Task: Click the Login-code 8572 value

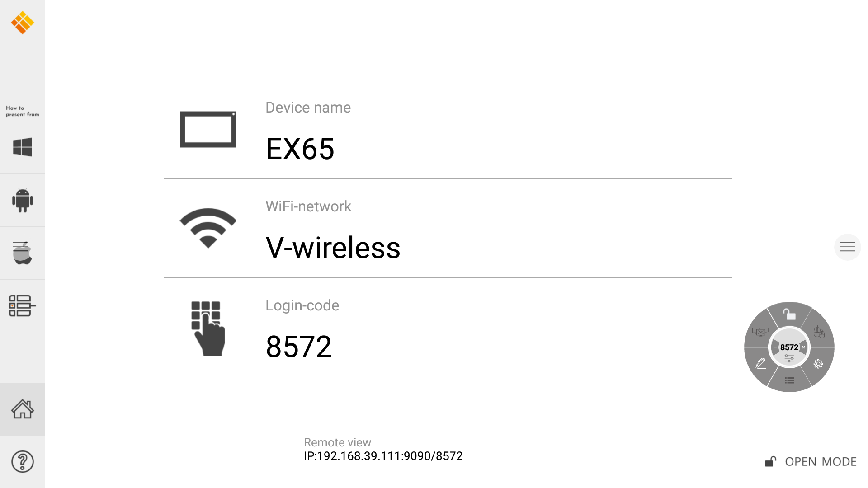Action: pyautogui.click(x=299, y=347)
